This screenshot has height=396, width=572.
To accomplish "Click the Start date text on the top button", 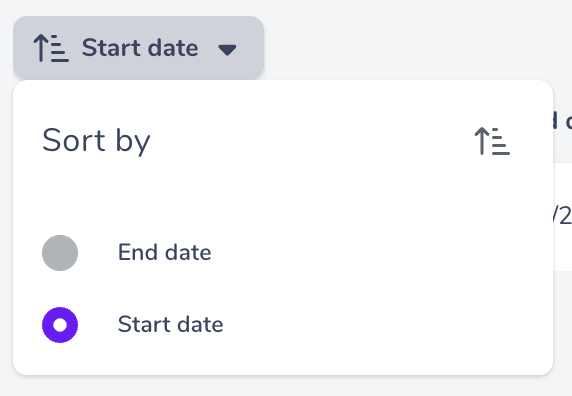I will [140, 48].
